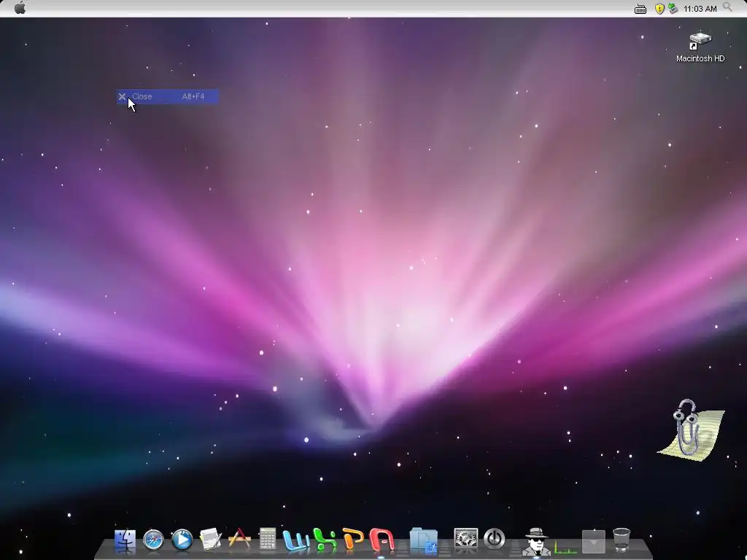Open the blue media player play icon

pyautogui.click(x=182, y=540)
